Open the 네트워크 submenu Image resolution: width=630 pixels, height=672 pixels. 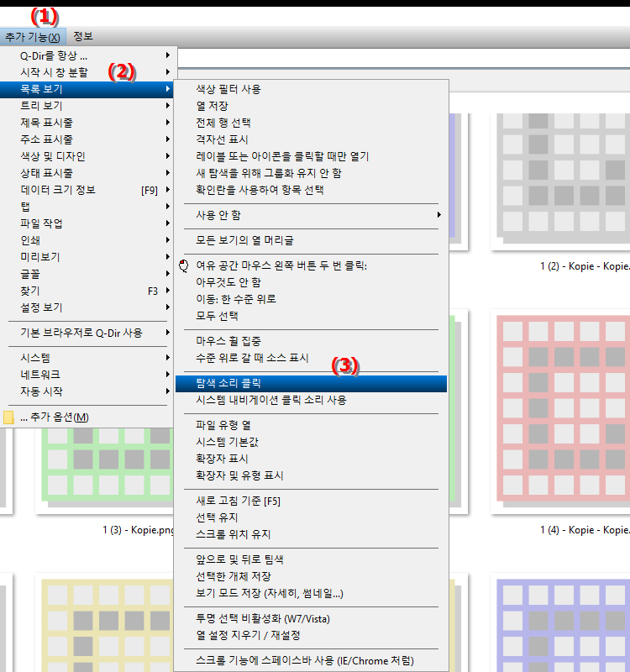click(87, 375)
